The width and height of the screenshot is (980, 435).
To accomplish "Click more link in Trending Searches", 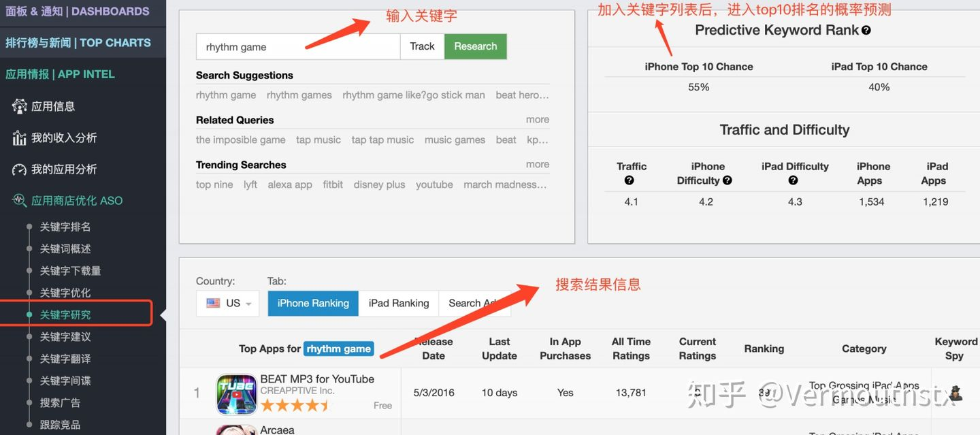I will pyautogui.click(x=538, y=164).
